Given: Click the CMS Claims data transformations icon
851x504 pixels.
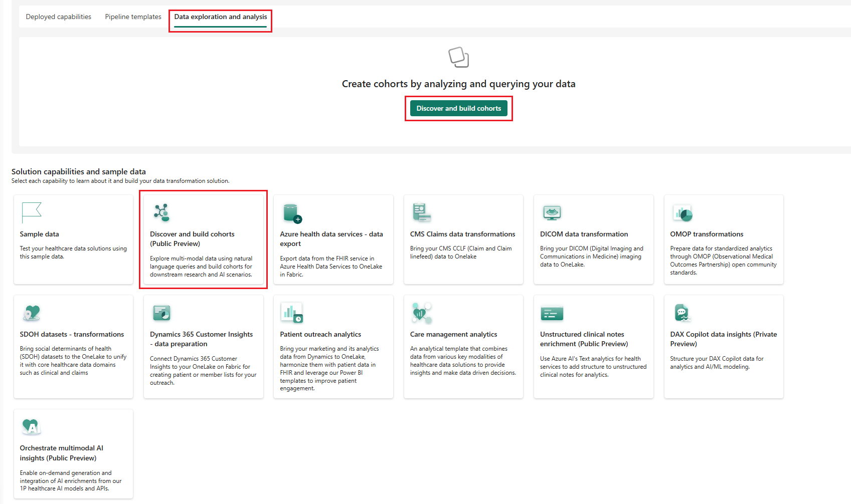Looking at the screenshot, I should click(x=422, y=212).
